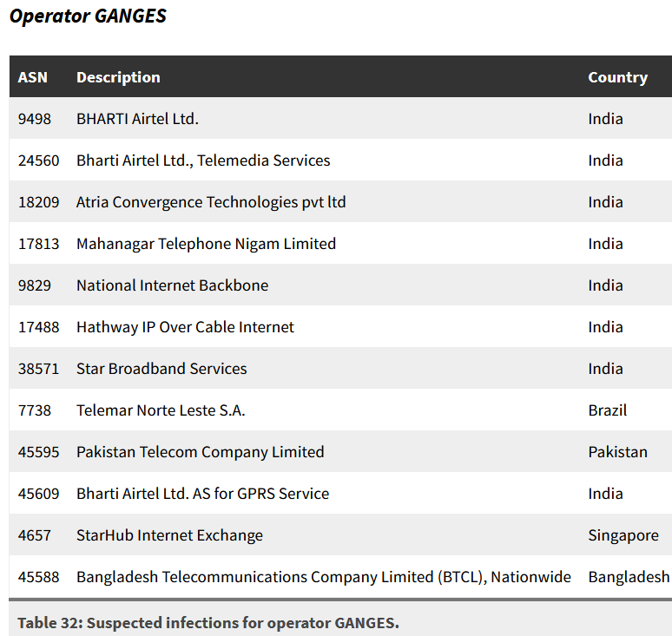Select ASN value 17488
This screenshot has width=672, height=636.
(38, 327)
